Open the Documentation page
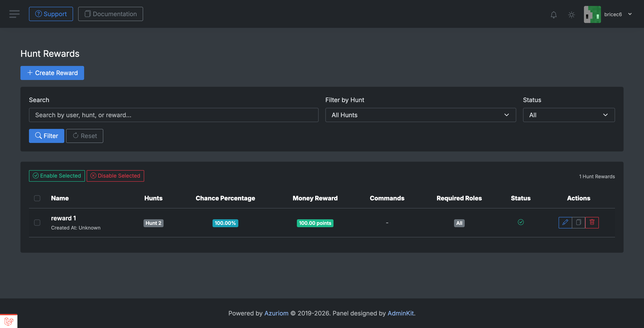The width and height of the screenshot is (644, 328). [x=110, y=14]
